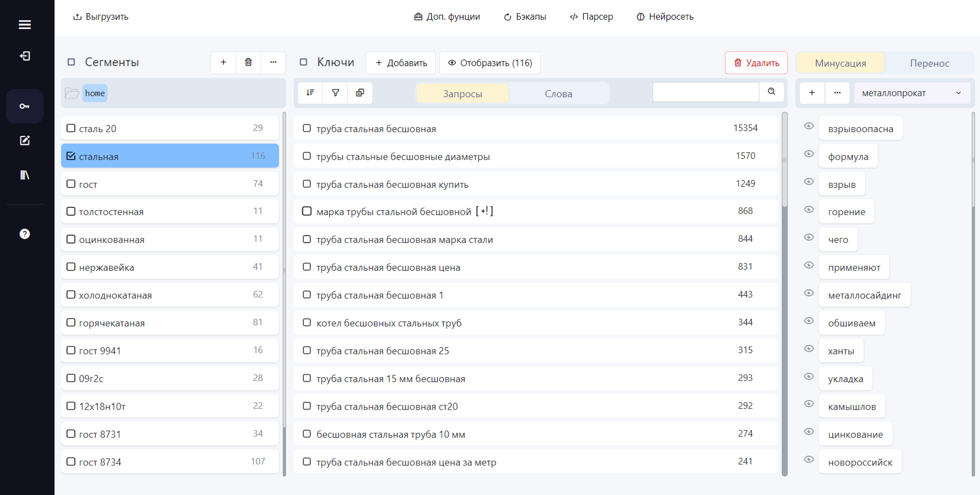
Task: Click the home folder icon
Action: pyautogui.click(x=72, y=93)
